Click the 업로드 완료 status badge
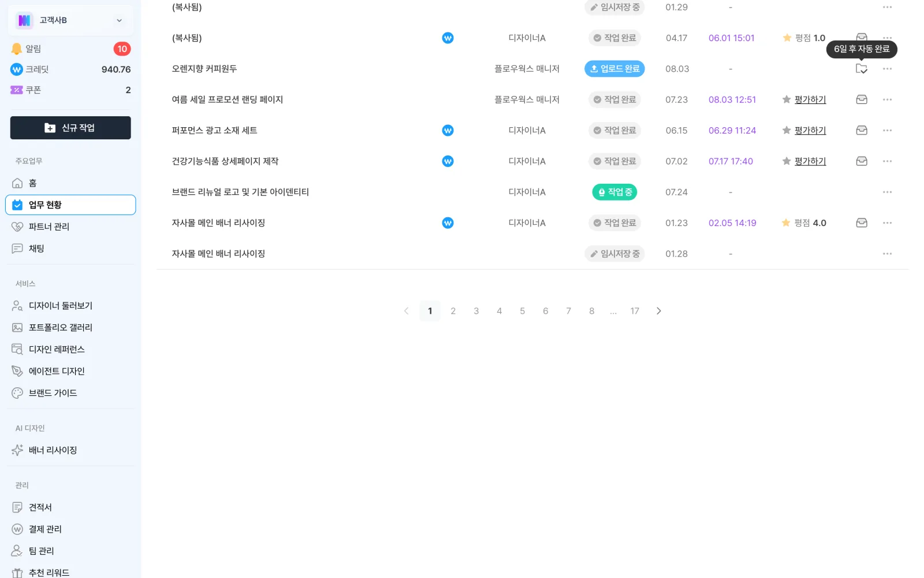Image resolution: width=924 pixels, height=578 pixels. 614,69
